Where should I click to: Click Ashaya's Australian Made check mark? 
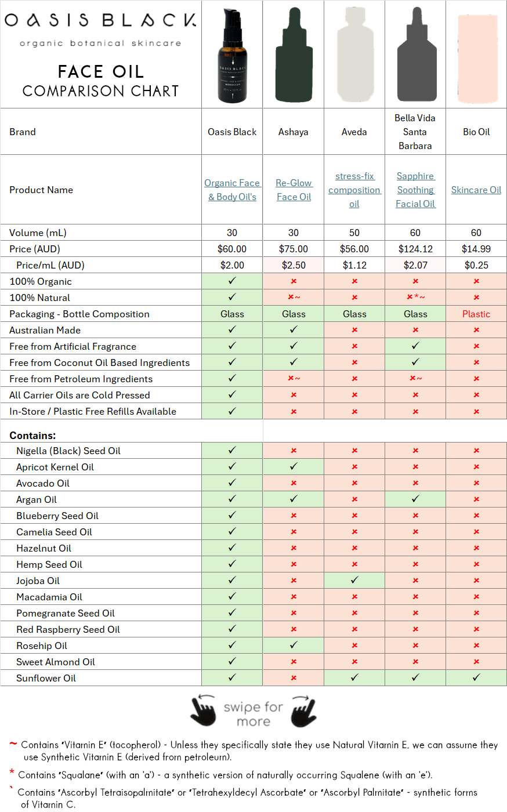294,329
